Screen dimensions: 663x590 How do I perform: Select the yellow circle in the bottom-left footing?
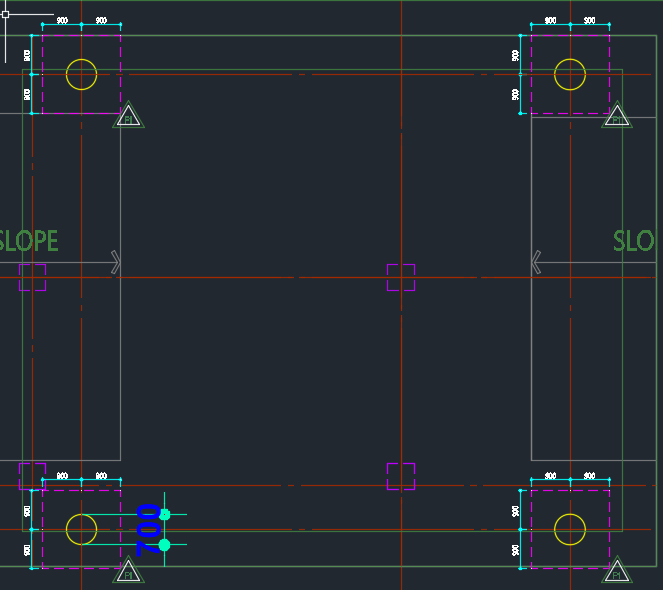pos(82,530)
